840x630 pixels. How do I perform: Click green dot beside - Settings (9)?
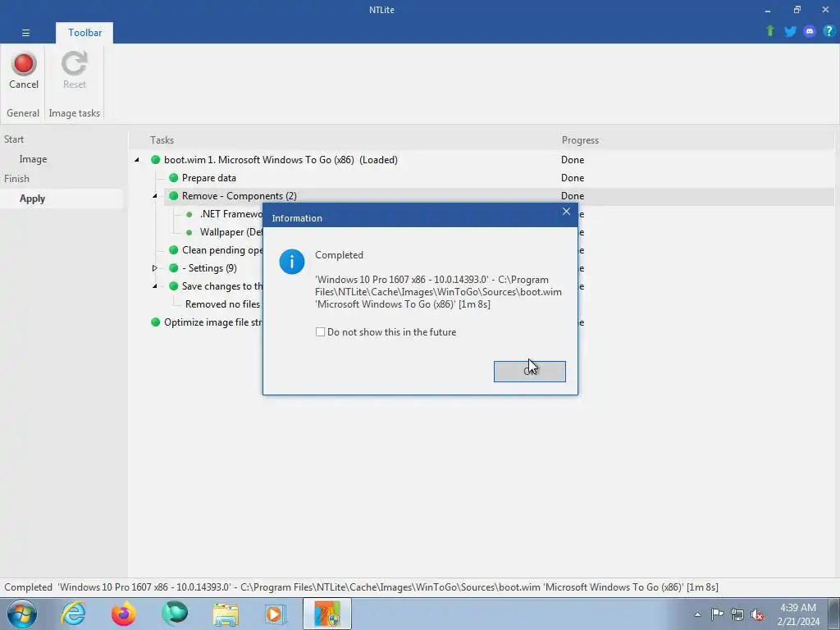pos(174,268)
